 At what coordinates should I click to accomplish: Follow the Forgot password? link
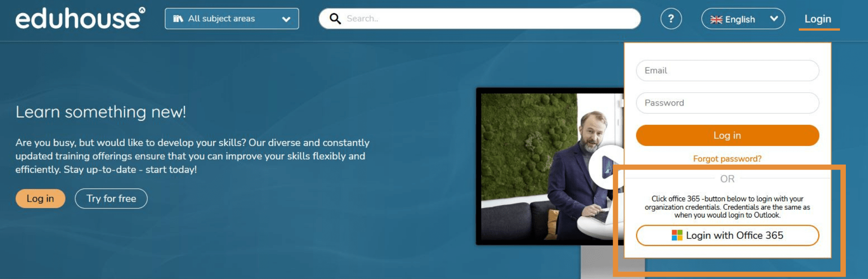[727, 159]
